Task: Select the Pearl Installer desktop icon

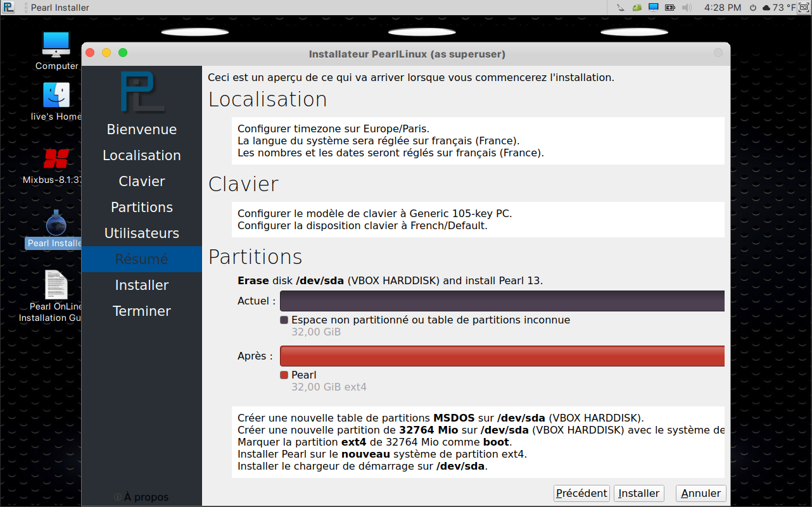Action: pyautogui.click(x=56, y=225)
